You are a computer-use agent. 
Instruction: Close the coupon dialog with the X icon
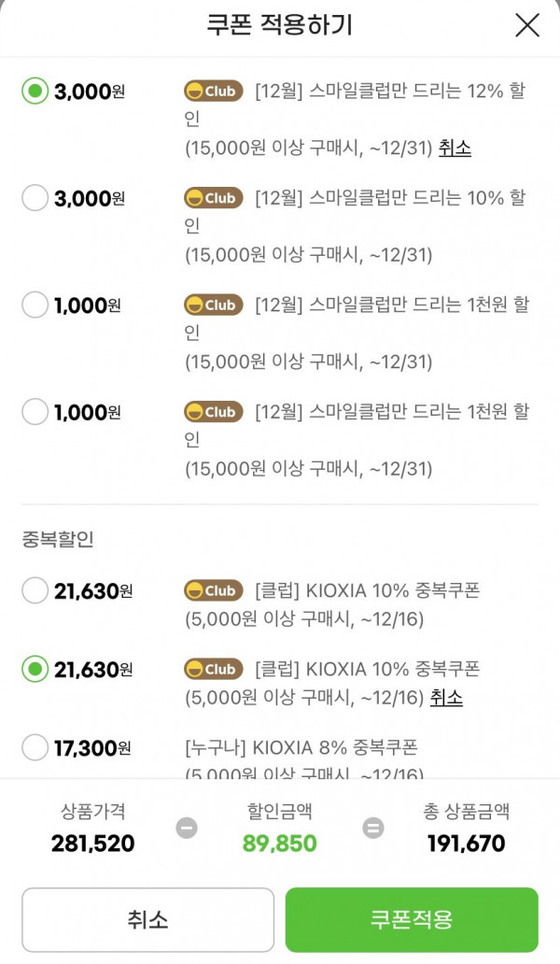pyautogui.click(x=526, y=25)
